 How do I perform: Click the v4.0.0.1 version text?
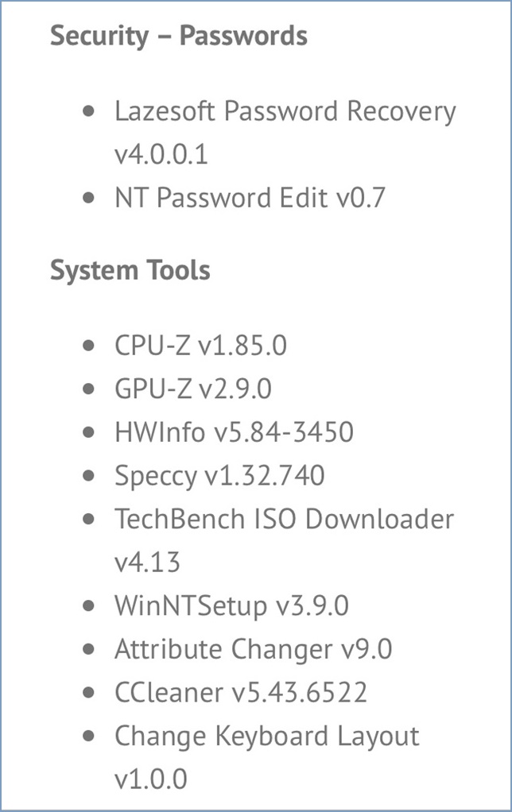point(161,154)
